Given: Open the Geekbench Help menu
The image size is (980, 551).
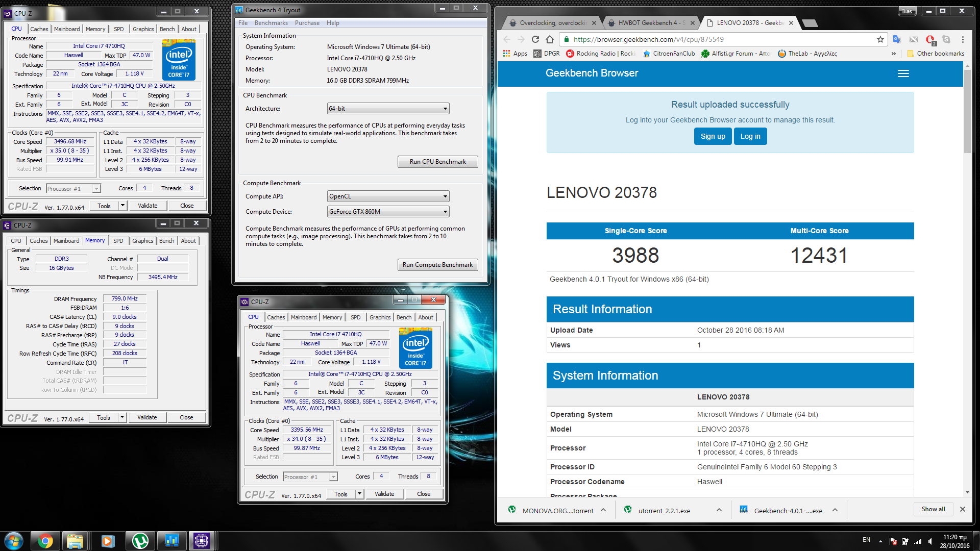Looking at the screenshot, I should pos(333,23).
